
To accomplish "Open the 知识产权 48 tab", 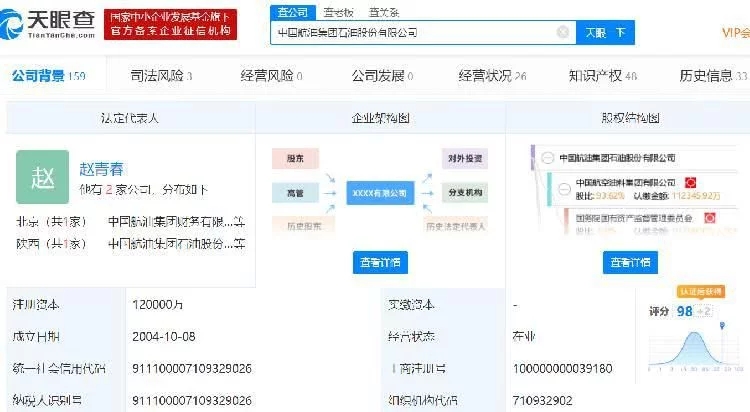I will click(x=603, y=76).
